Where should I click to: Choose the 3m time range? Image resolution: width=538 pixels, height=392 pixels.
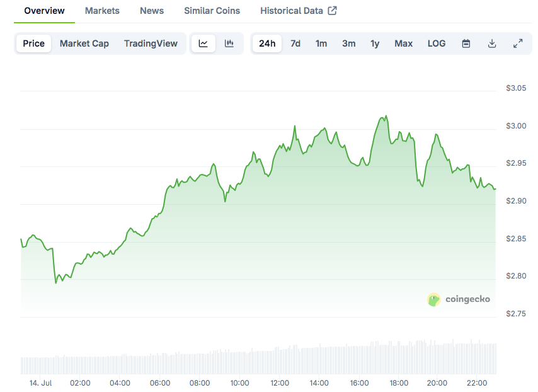(x=348, y=43)
